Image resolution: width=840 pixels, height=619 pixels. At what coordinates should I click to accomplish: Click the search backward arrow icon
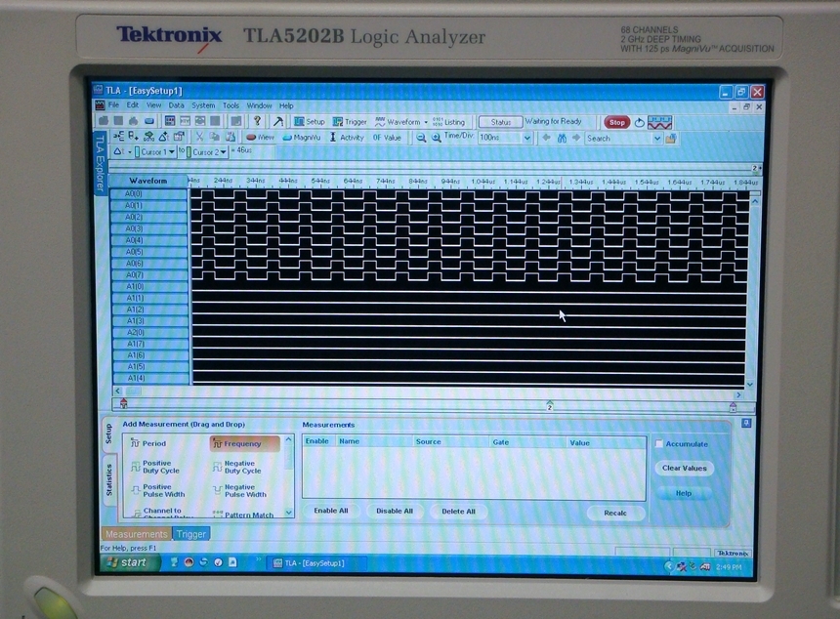tap(546, 138)
